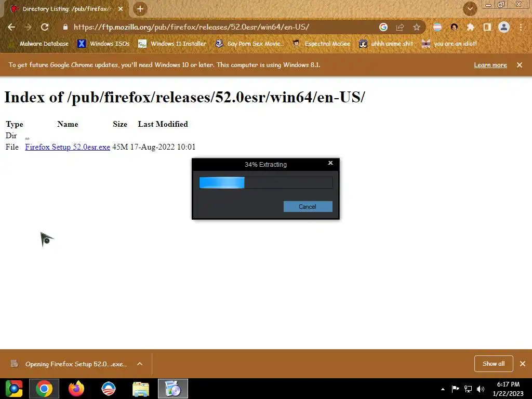The width and height of the screenshot is (532, 399).
Task: Click the 'Size' column header
Action: (120, 124)
